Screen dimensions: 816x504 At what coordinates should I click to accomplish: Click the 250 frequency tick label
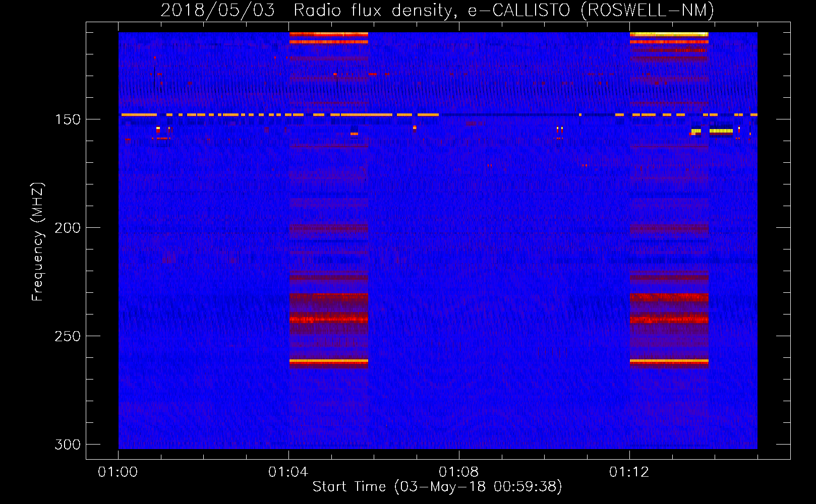click(x=68, y=336)
